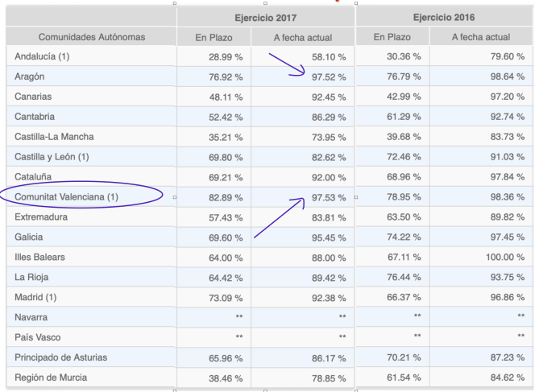This screenshot has width=539, height=392.
Task: Click Cantabria's 92.74 % value
Action: coord(507,117)
